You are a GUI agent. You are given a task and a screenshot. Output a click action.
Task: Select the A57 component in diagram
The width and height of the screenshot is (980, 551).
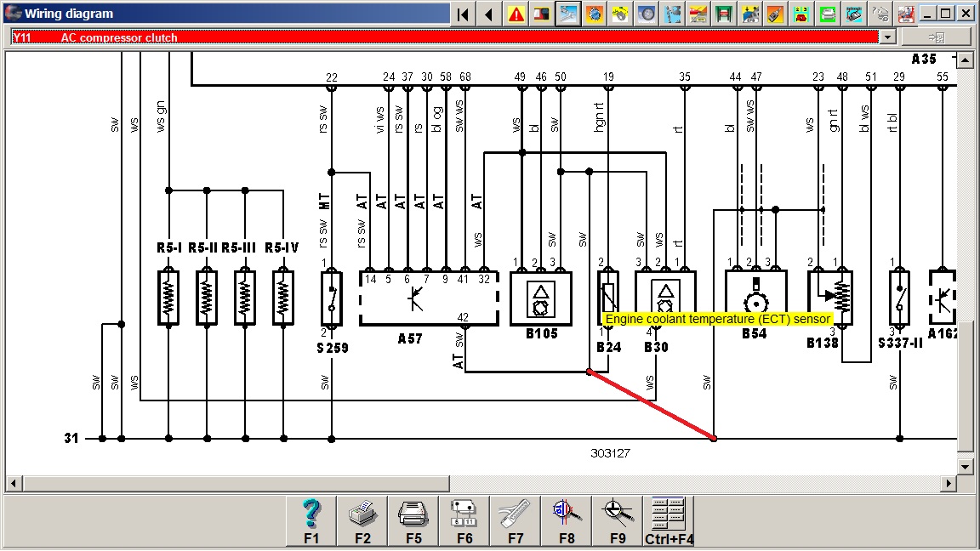[x=429, y=299]
